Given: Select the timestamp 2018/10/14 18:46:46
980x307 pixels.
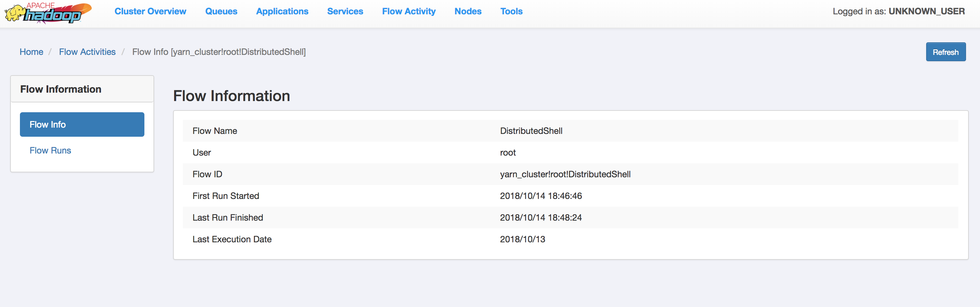Looking at the screenshot, I should coord(541,196).
